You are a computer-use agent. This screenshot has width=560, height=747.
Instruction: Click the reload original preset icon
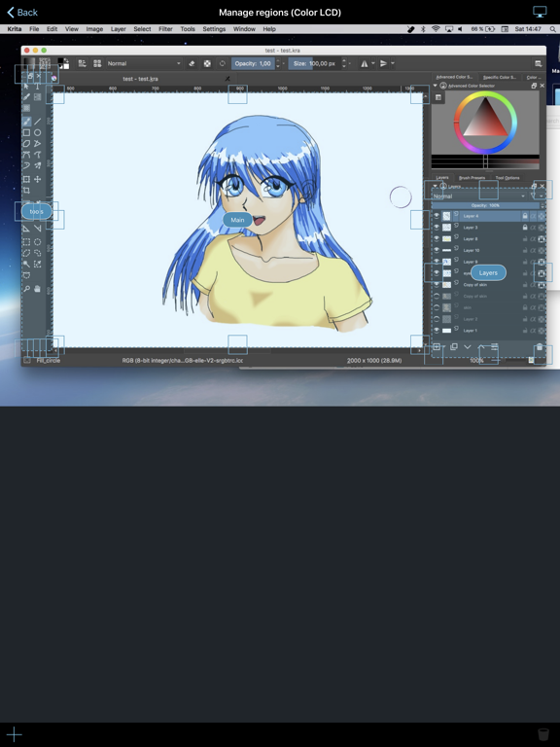pos(222,63)
